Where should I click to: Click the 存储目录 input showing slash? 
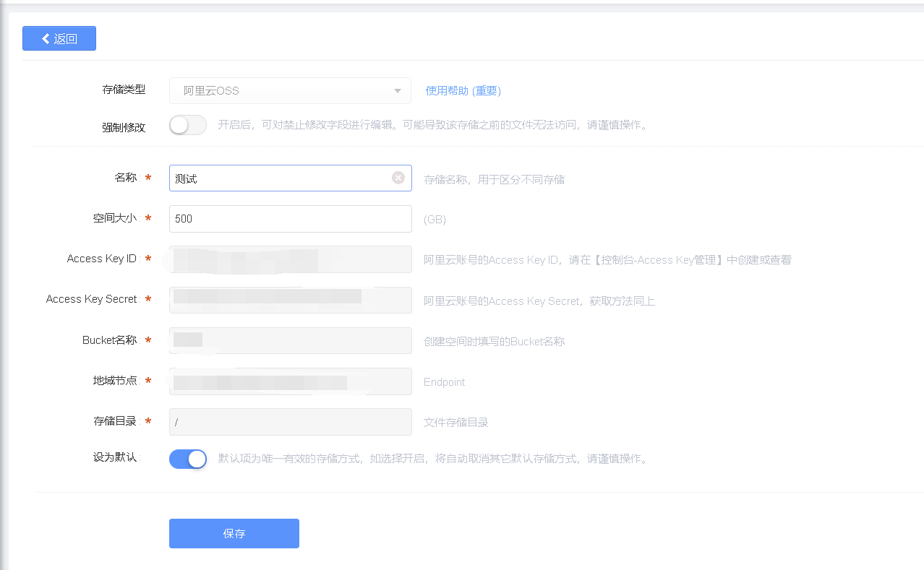tap(290, 422)
